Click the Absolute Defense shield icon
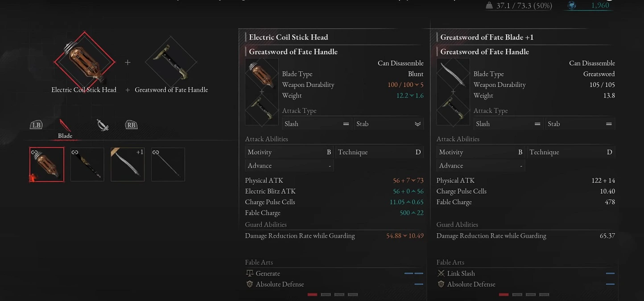The width and height of the screenshot is (644, 301). point(250,284)
